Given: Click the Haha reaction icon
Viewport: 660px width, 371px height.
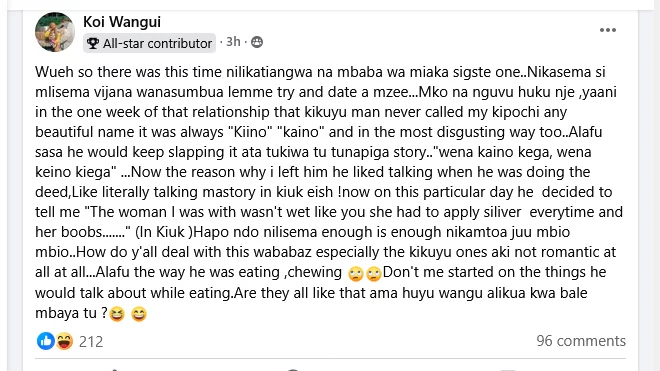Looking at the screenshot, I should point(64,341).
